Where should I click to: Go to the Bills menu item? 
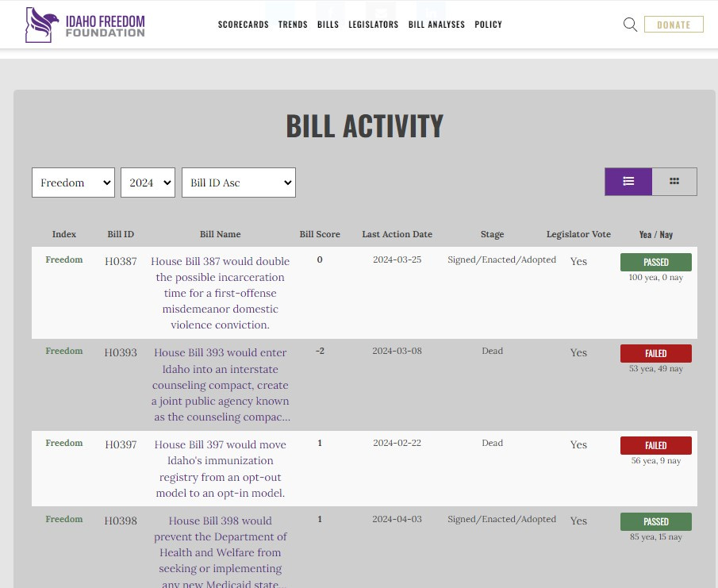point(328,25)
